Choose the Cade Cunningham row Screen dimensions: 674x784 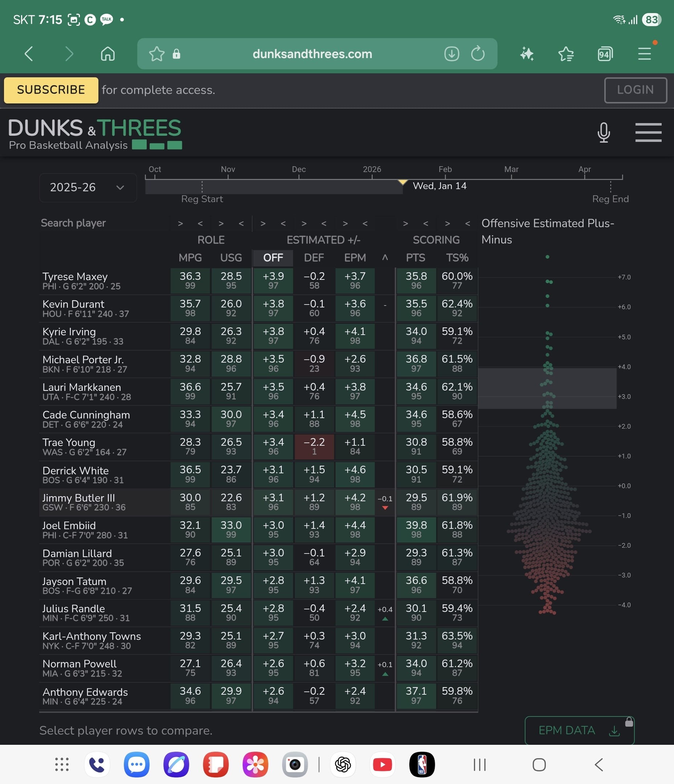259,419
